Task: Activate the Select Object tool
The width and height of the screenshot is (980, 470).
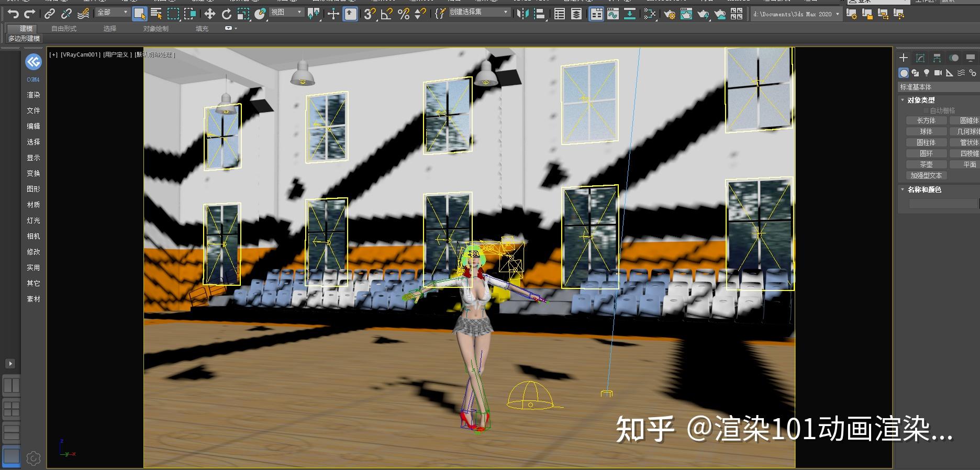Action: point(139,14)
